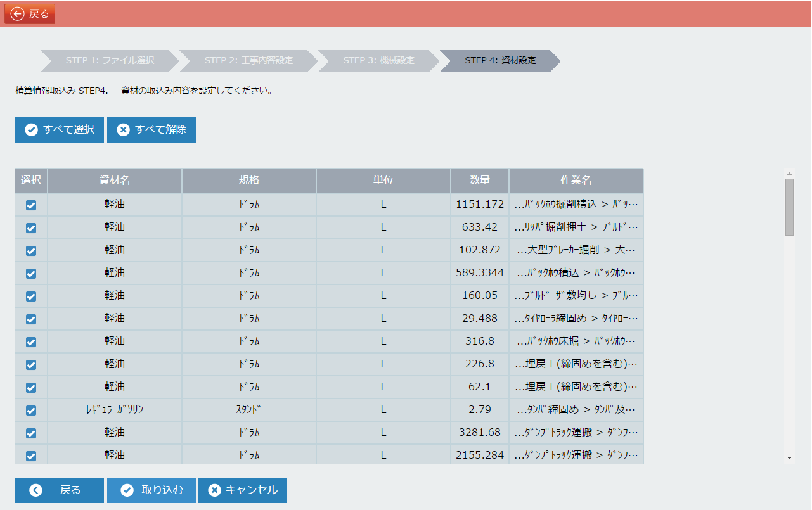Viewport: 812px width, 510px height.
Task: Click the quantity cell 633.42
Action: tap(480, 227)
